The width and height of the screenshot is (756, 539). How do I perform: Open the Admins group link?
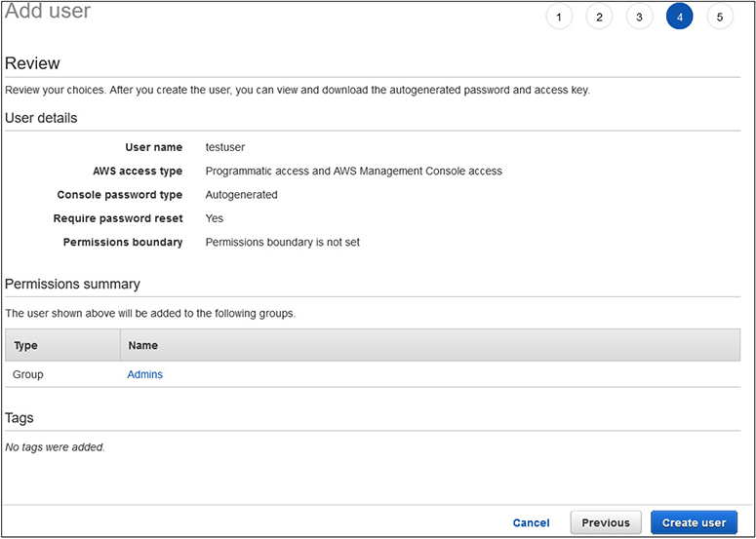tap(144, 374)
